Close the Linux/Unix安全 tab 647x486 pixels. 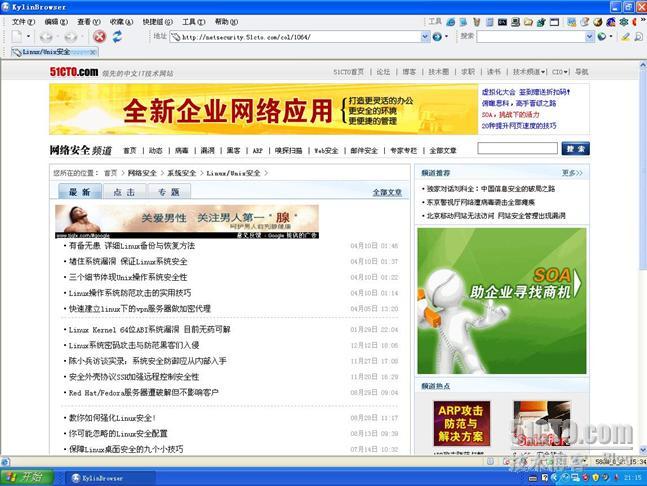click(93, 52)
